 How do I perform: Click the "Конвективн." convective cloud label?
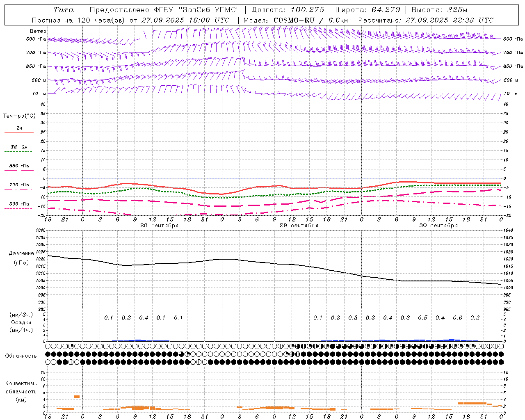pyautogui.click(x=21, y=383)
